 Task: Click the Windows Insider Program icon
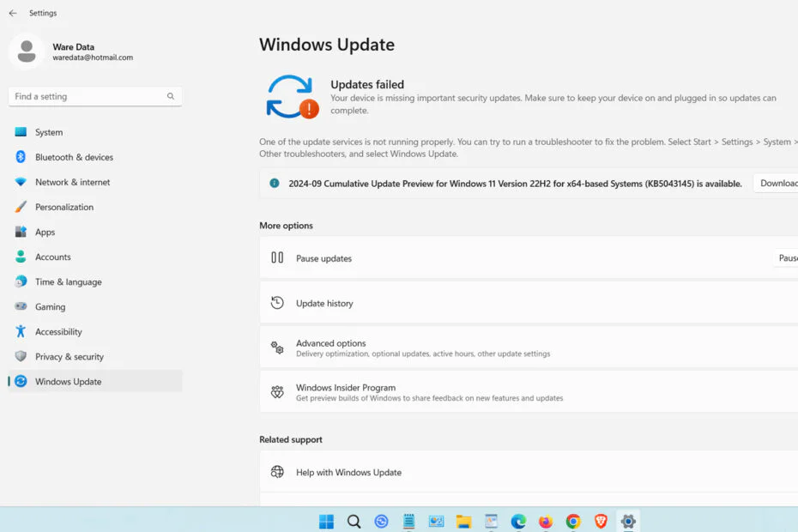coord(277,392)
